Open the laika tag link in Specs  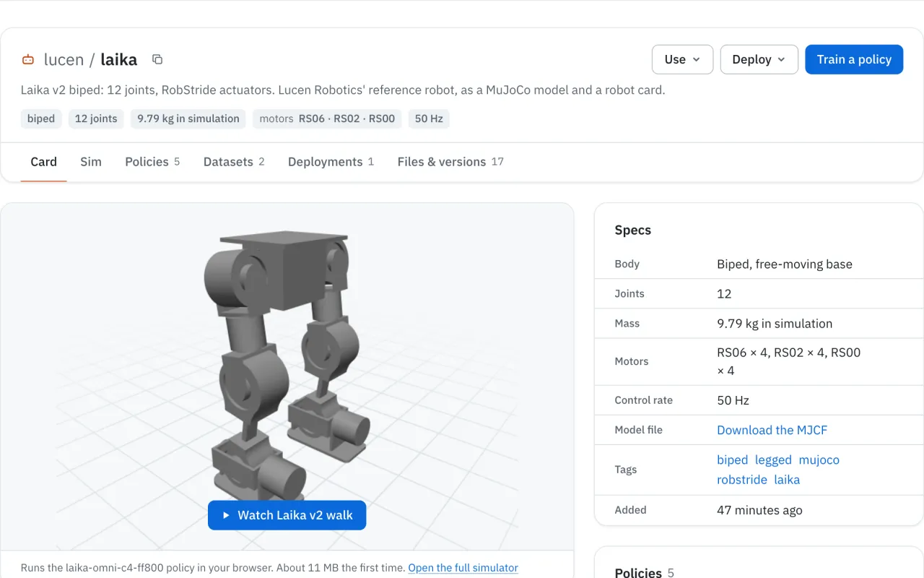pyautogui.click(x=787, y=479)
